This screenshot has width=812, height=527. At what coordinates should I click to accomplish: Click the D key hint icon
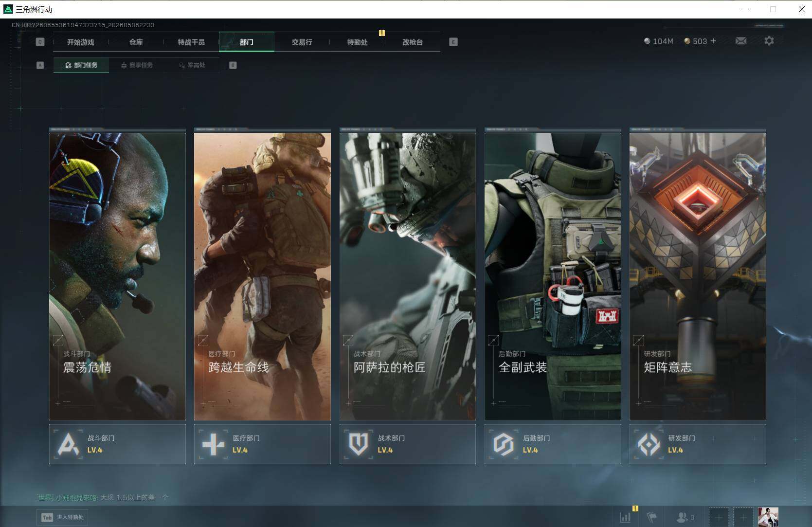(233, 65)
